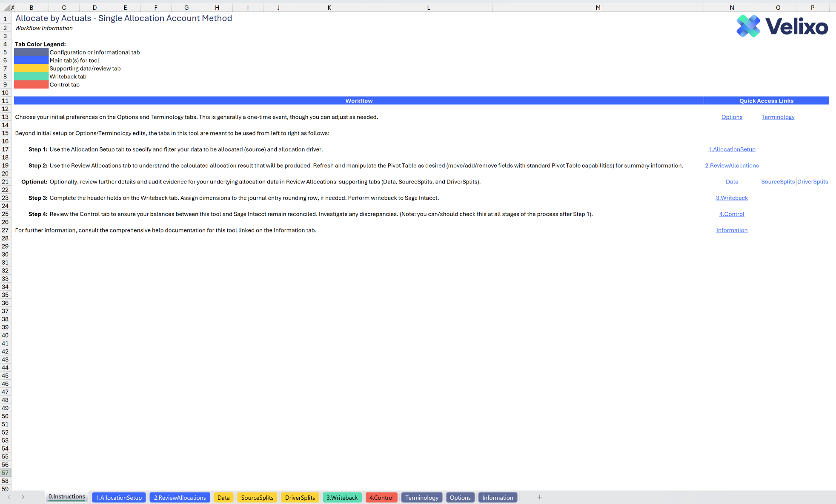Viewport: 836px width, 504px height.
Task: Open the 4.Control sheet tab
Action: tap(381, 498)
